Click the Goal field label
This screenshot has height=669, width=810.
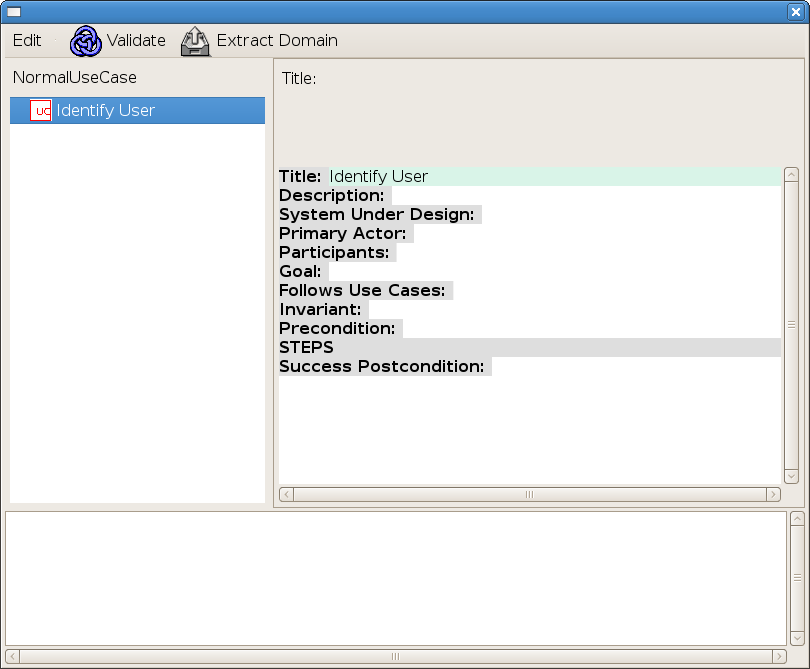(300, 271)
